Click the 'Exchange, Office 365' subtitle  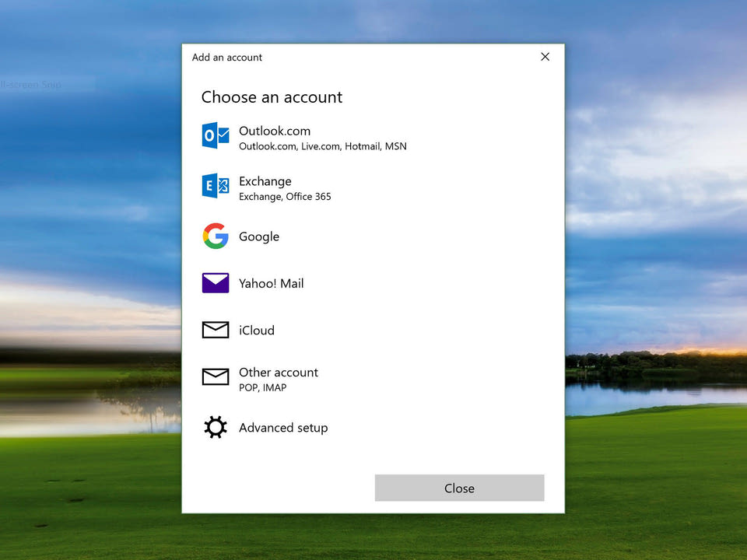tap(285, 197)
